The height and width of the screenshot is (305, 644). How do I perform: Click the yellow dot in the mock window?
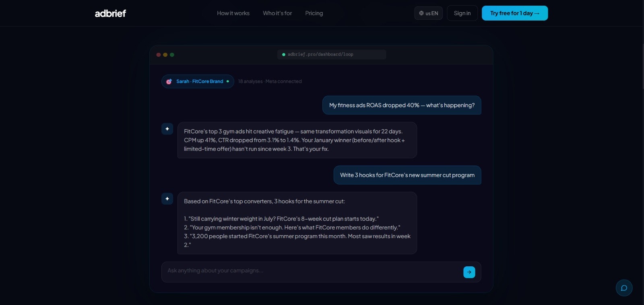point(165,55)
